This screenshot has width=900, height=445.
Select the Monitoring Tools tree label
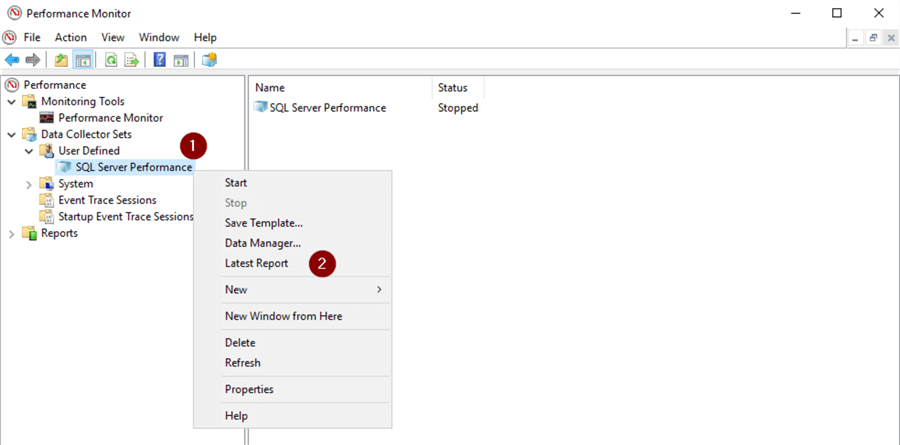[83, 102]
